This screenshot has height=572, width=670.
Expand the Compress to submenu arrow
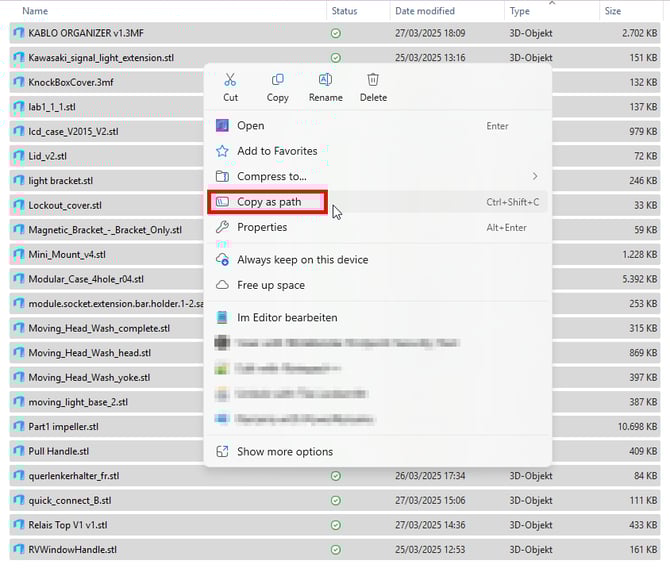(x=535, y=177)
